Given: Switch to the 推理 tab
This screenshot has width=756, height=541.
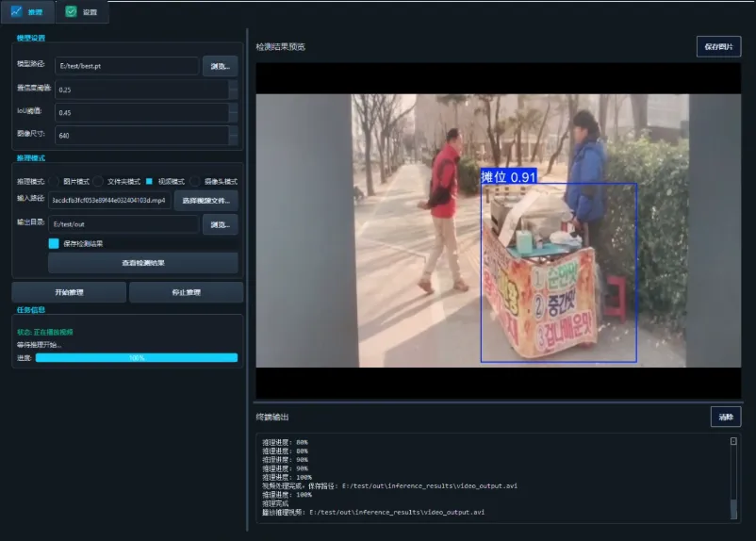Looking at the screenshot, I should (27, 11).
